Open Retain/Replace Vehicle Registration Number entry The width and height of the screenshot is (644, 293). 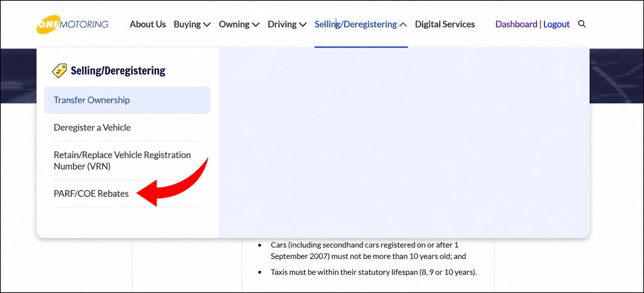(x=126, y=161)
